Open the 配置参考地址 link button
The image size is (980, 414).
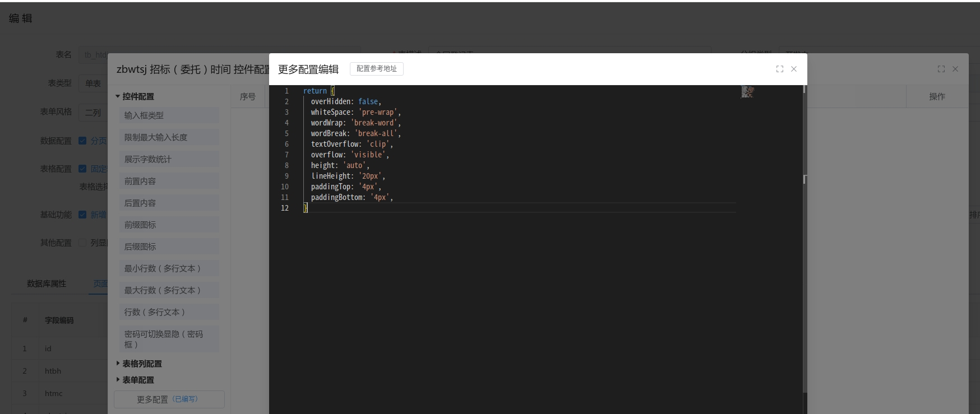tap(376, 68)
